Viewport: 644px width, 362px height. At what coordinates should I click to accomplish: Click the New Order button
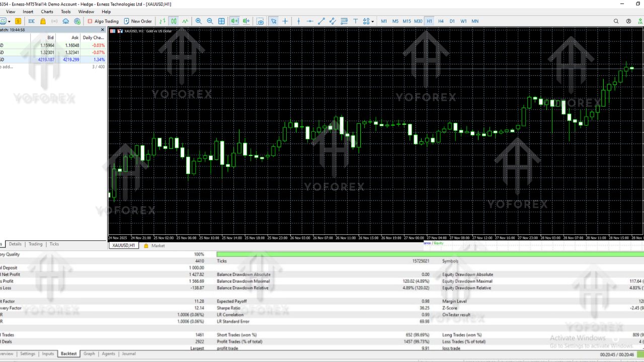tap(138, 21)
